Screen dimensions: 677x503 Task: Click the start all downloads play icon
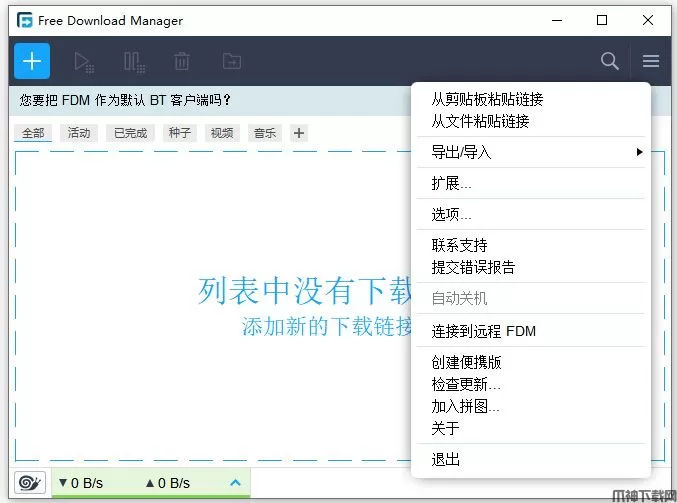coord(84,62)
